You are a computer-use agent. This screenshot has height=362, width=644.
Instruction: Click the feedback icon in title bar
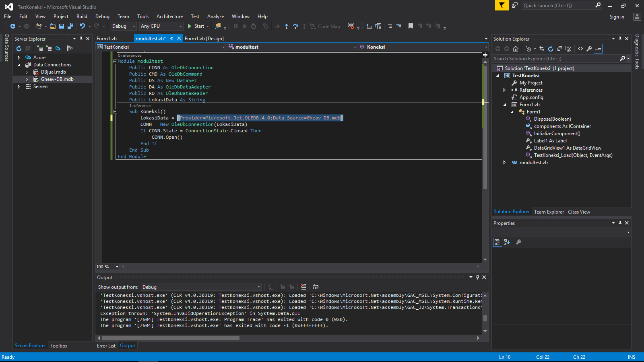(515, 5)
